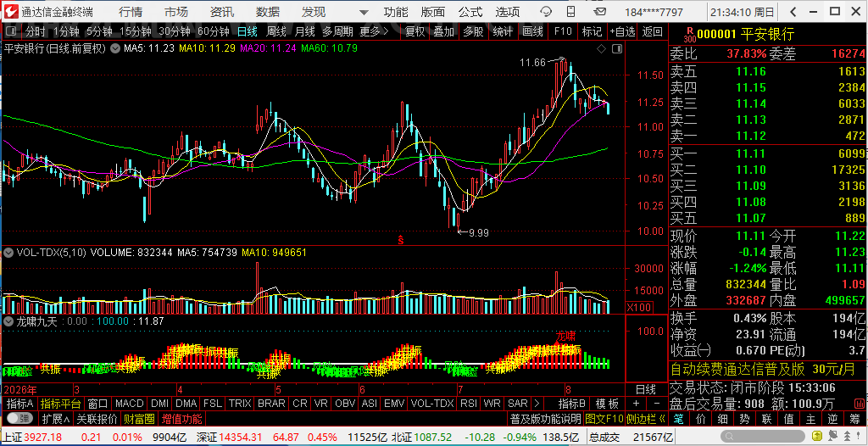Open 多周期 multi-period view

(337, 31)
